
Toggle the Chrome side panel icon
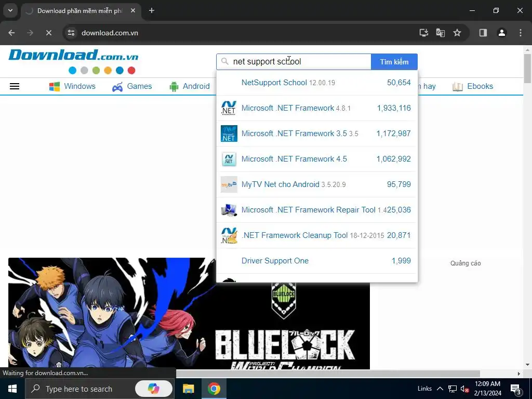pos(483,33)
